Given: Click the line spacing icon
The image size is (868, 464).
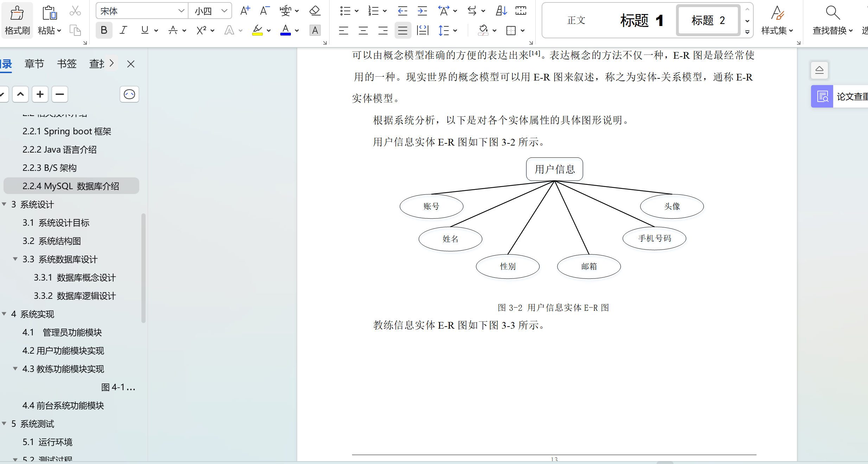Looking at the screenshot, I should coord(444,31).
